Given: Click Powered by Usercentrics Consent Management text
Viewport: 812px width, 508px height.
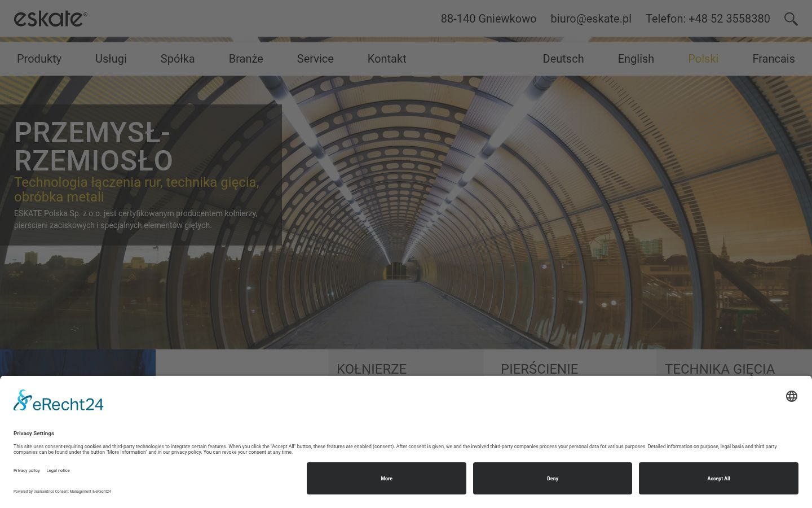Looking at the screenshot, I should click(x=62, y=492).
